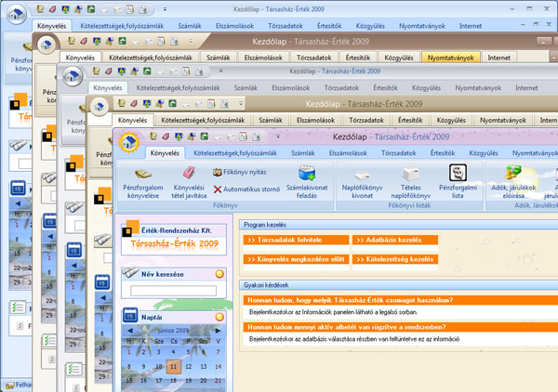
Task: Click Törzsadatok felvitele orange link
Action: [x=296, y=240]
